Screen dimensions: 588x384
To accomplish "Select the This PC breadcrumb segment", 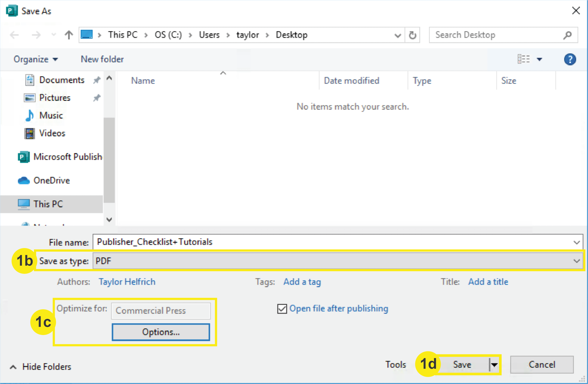I will 123,35.
